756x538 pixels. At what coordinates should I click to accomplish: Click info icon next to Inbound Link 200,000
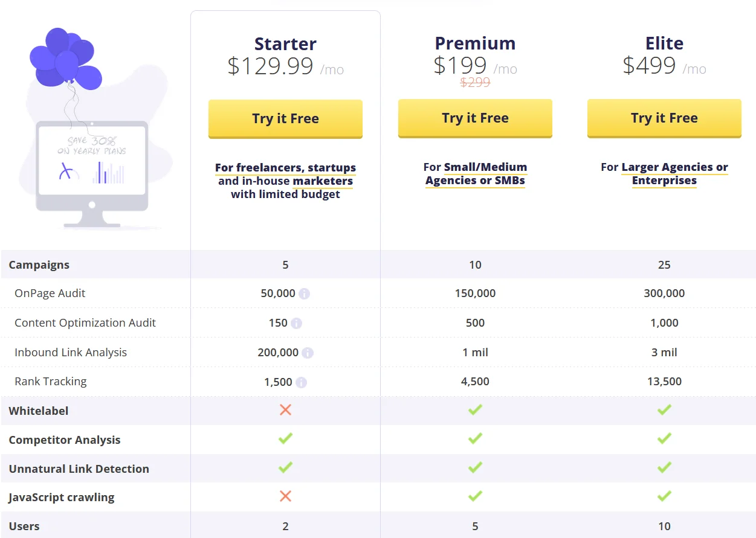pyautogui.click(x=307, y=353)
